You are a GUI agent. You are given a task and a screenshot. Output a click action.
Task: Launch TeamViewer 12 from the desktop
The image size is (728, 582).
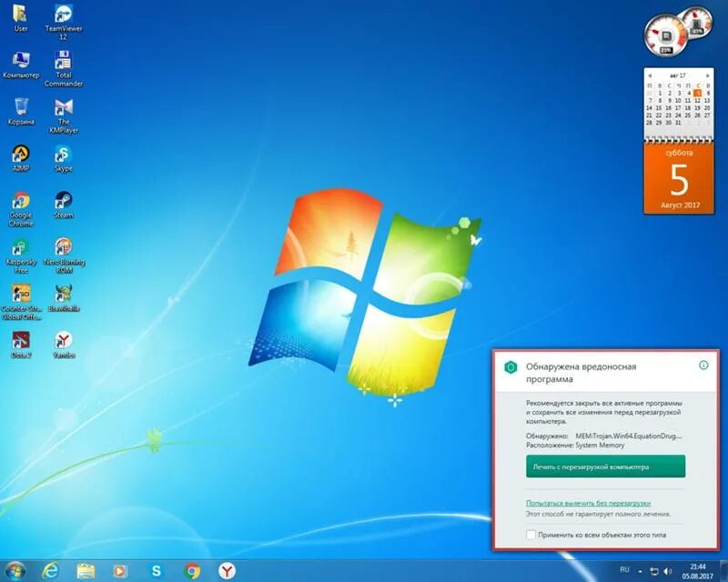tap(63, 22)
